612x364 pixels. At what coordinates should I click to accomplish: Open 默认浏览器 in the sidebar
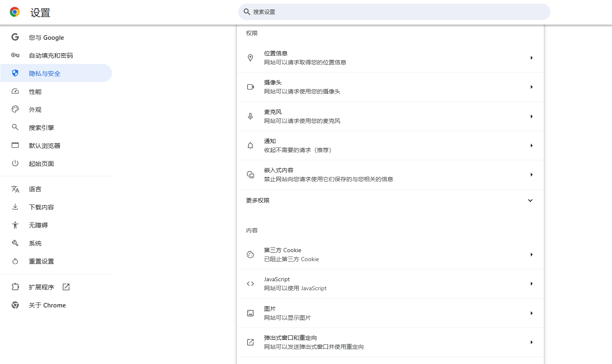(56, 146)
